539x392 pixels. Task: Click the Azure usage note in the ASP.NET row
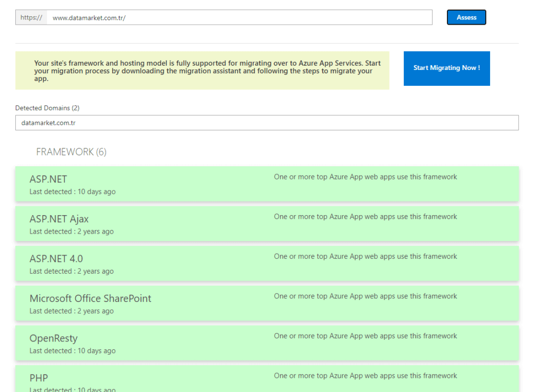pos(365,177)
